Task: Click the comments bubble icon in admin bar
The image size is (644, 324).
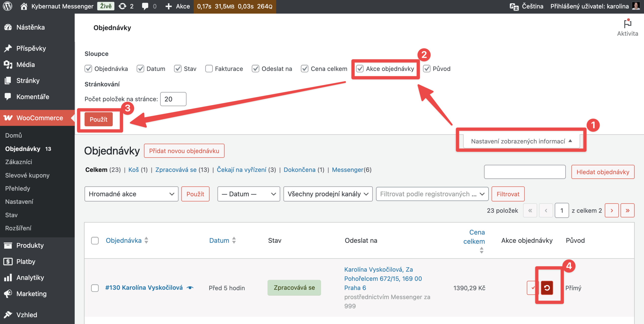Action: (145, 6)
